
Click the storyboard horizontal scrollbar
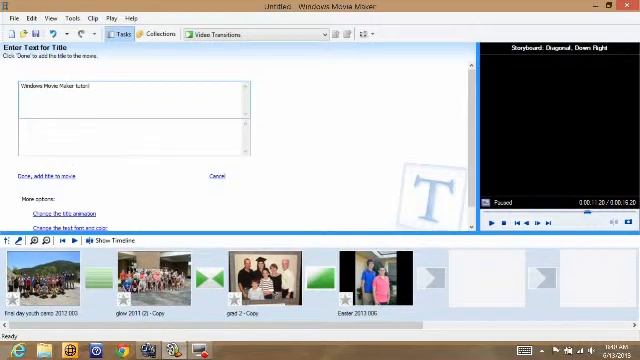pos(216,325)
